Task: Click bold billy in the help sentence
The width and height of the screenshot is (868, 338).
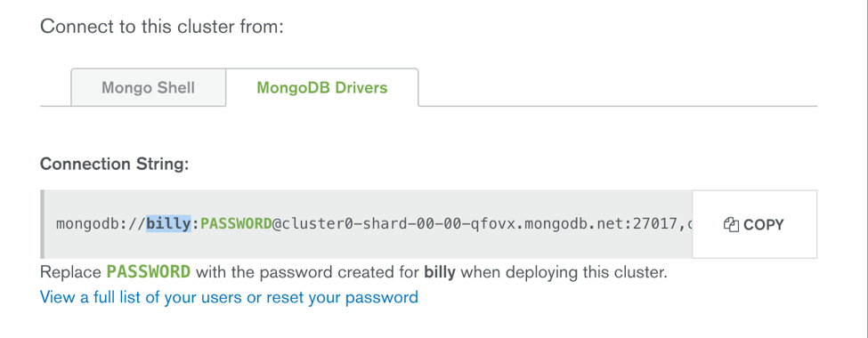Action: click(x=440, y=271)
